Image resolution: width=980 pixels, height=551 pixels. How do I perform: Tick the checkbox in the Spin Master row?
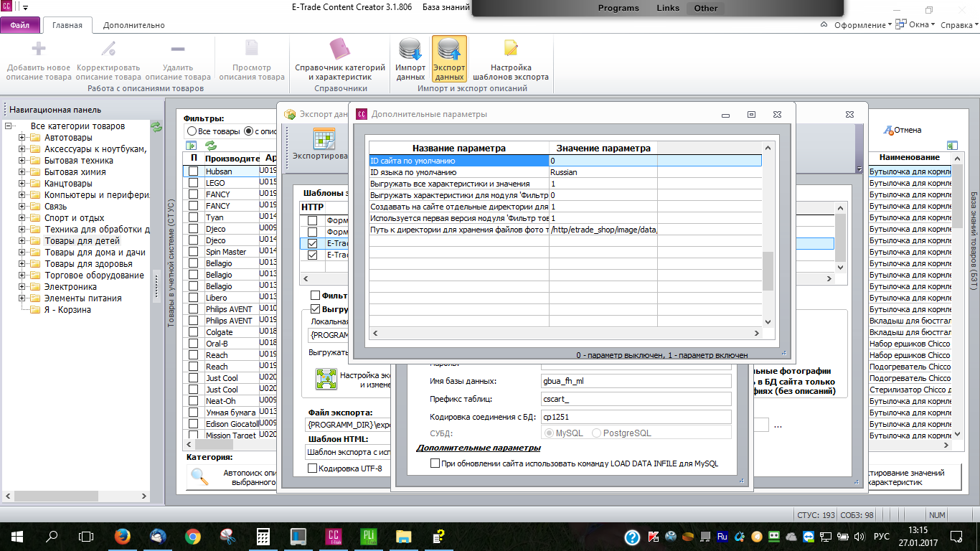(x=193, y=252)
